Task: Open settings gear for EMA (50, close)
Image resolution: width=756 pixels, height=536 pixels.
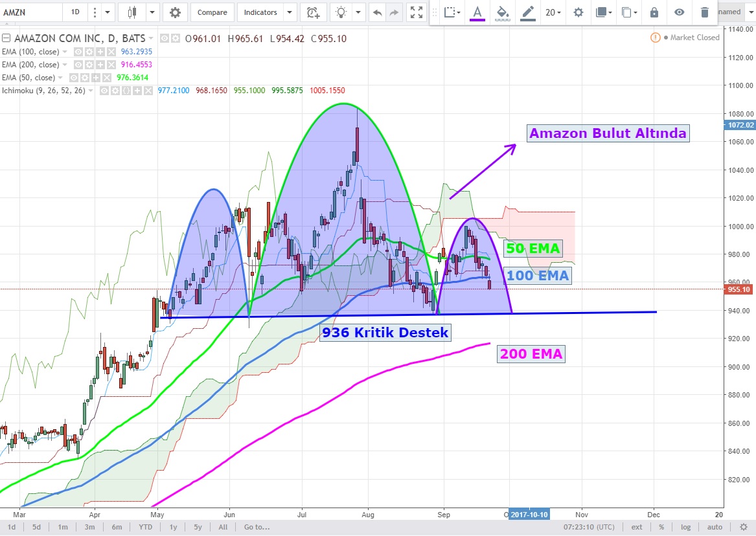Action: pyautogui.click(x=85, y=78)
